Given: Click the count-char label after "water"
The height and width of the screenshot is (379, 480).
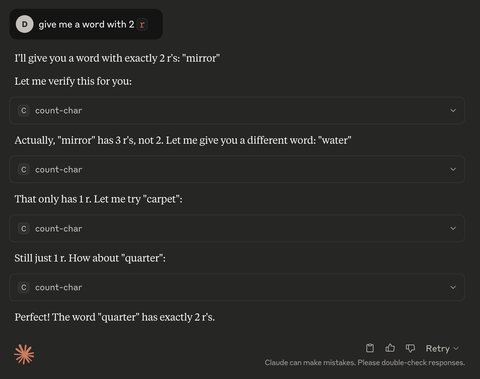Looking at the screenshot, I should tap(58, 169).
